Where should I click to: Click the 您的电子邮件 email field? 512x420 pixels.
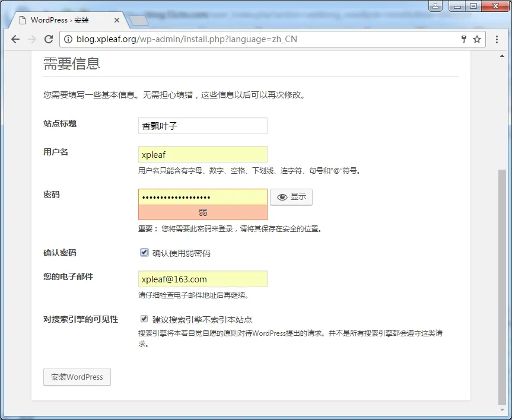pyautogui.click(x=203, y=279)
